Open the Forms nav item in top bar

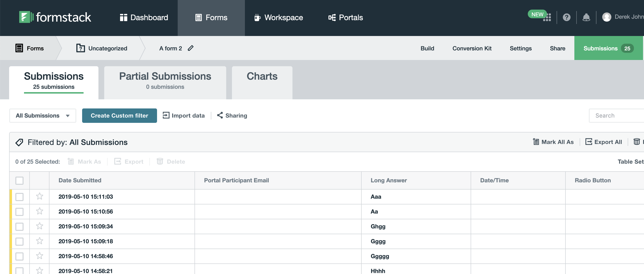[x=211, y=18]
